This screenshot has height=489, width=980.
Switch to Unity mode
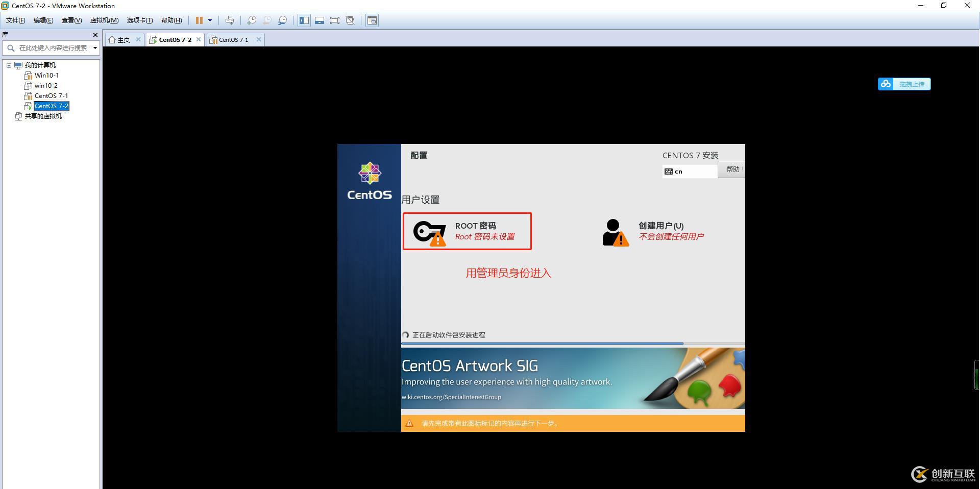pyautogui.click(x=350, y=20)
